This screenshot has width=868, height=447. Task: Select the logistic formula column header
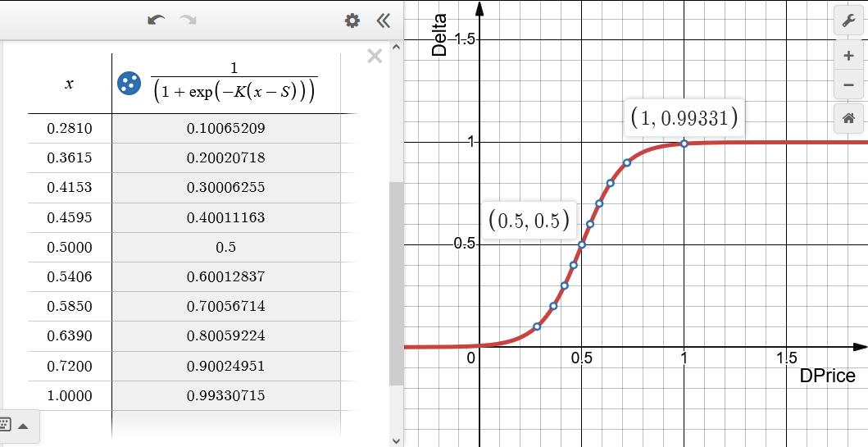(x=226, y=84)
